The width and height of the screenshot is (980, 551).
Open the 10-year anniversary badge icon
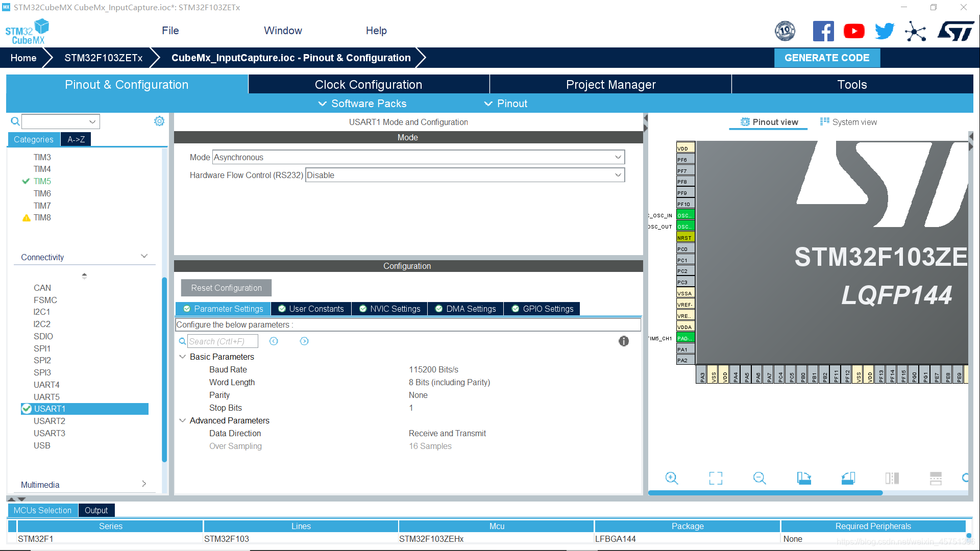click(x=785, y=31)
